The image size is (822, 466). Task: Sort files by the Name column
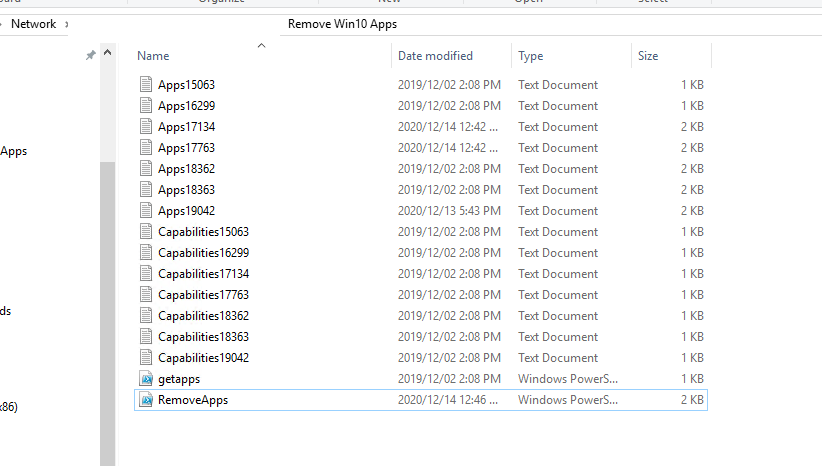coord(153,56)
